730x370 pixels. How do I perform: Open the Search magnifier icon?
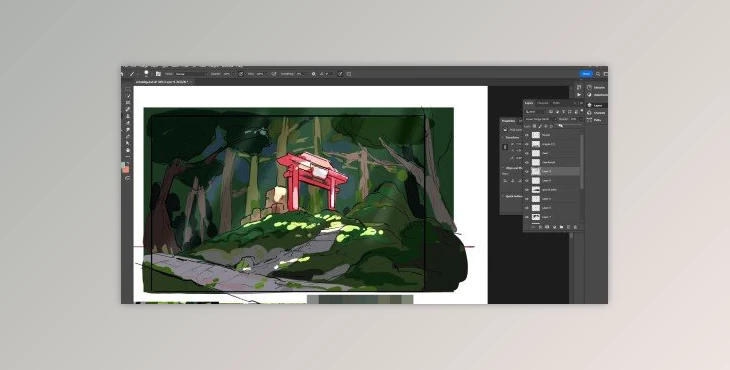(598, 74)
